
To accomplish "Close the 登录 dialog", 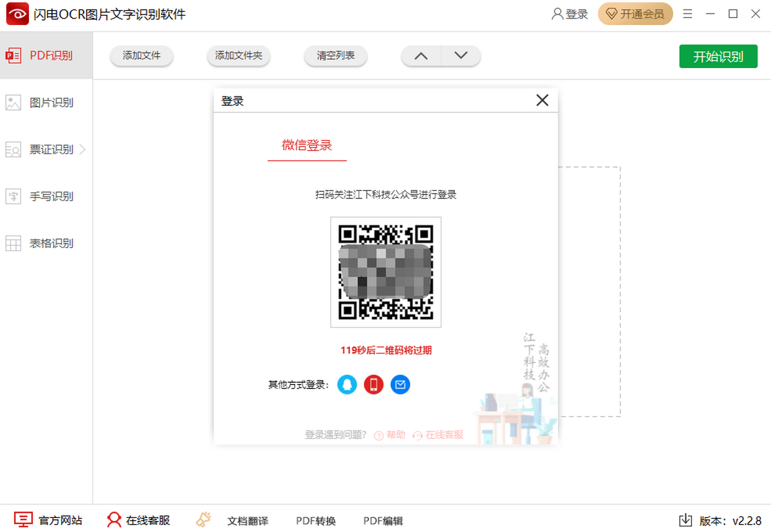I will pyautogui.click(x=542, y=100).
